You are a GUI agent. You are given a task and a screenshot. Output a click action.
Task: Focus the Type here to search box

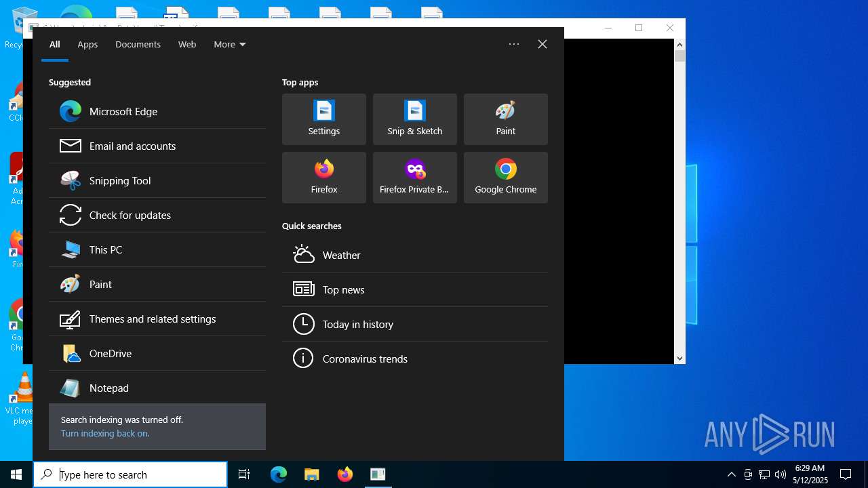(x=130, y=474)
